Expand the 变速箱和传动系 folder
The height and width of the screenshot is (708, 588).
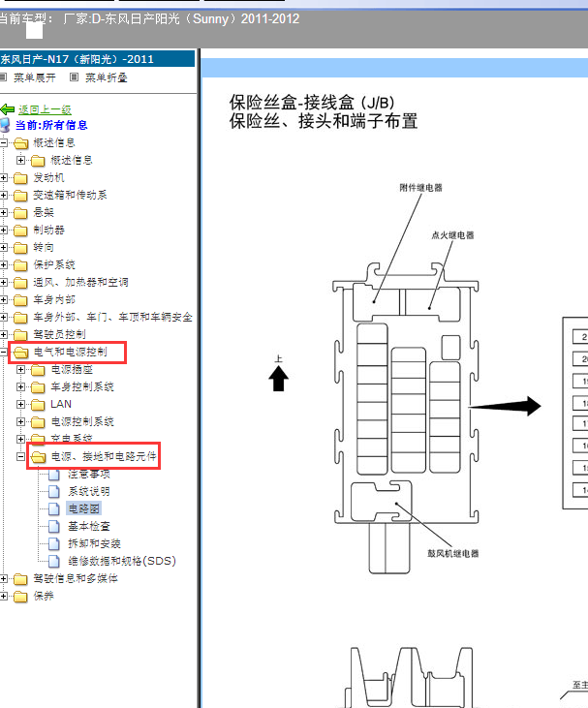coord(3,195)
